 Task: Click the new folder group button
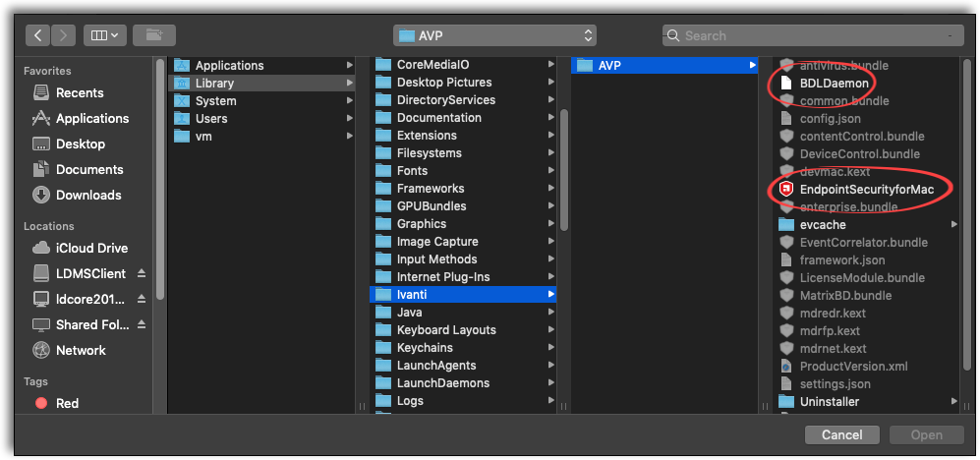(153, 35)
